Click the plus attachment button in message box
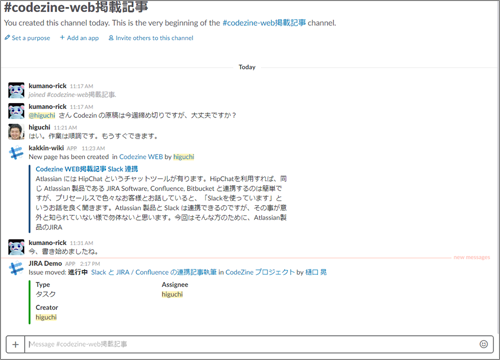This screenshot has width=500, height=360. pos(15,344)
